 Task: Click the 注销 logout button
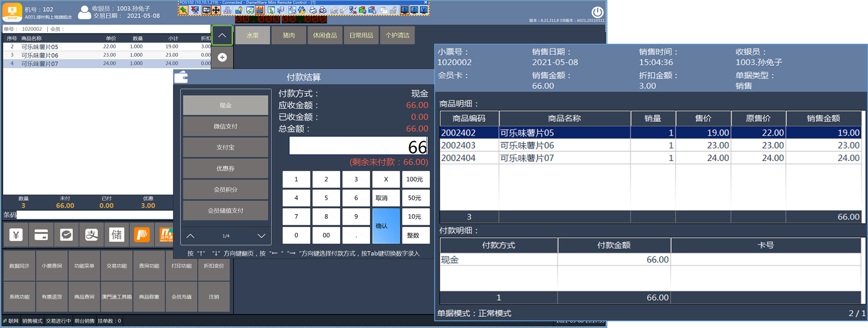[214, 297]
